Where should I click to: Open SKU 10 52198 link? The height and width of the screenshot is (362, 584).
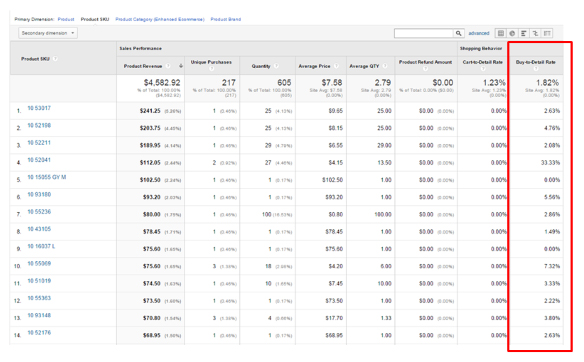[x=39, y=125]
